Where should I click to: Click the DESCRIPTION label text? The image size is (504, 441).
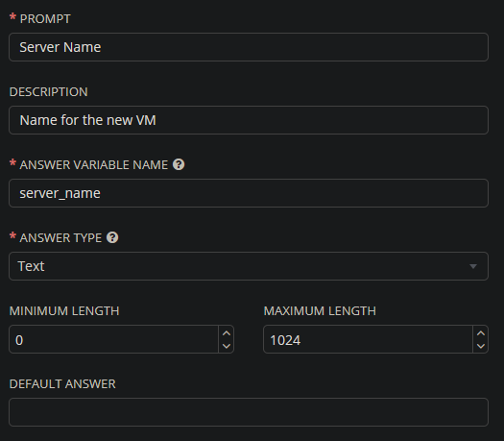click(x=49, y=92)
